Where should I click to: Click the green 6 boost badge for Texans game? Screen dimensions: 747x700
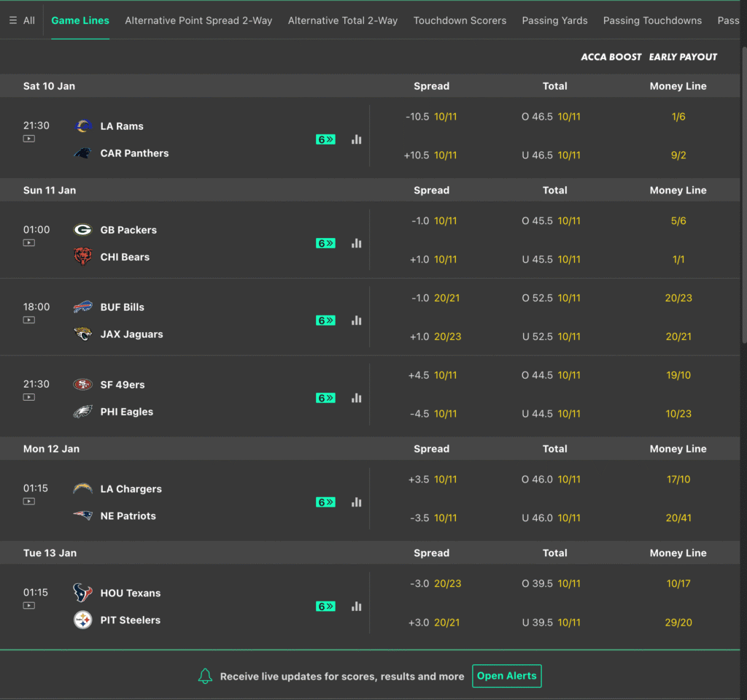point(325,606)
